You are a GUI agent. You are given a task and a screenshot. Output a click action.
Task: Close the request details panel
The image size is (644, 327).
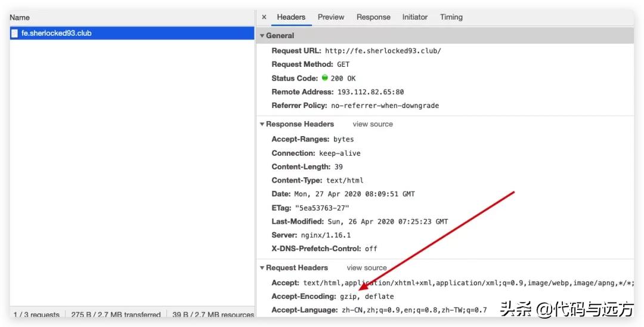[264, 17]
